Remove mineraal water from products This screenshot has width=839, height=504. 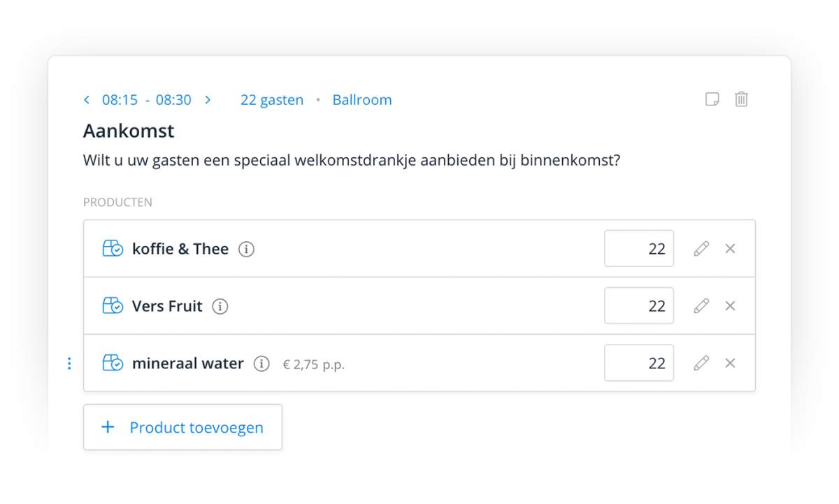click(730, 363)
